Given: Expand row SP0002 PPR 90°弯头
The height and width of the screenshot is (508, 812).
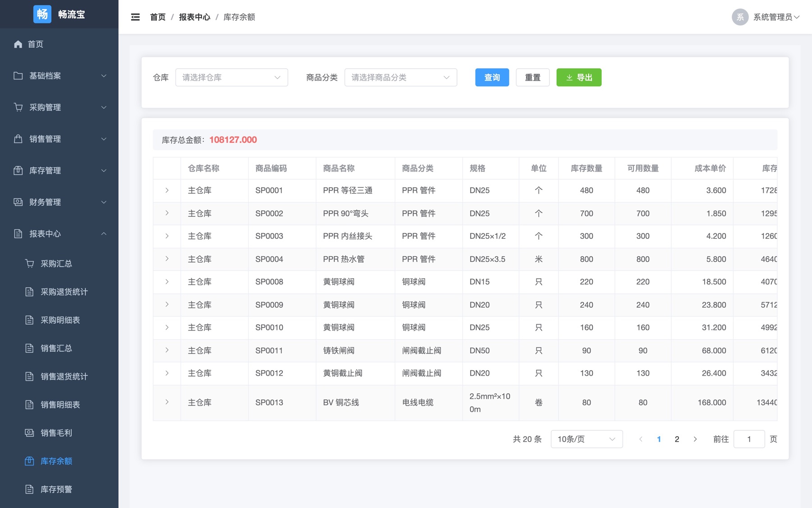Looking at the screenshot, I should click(x=167, y=213).
